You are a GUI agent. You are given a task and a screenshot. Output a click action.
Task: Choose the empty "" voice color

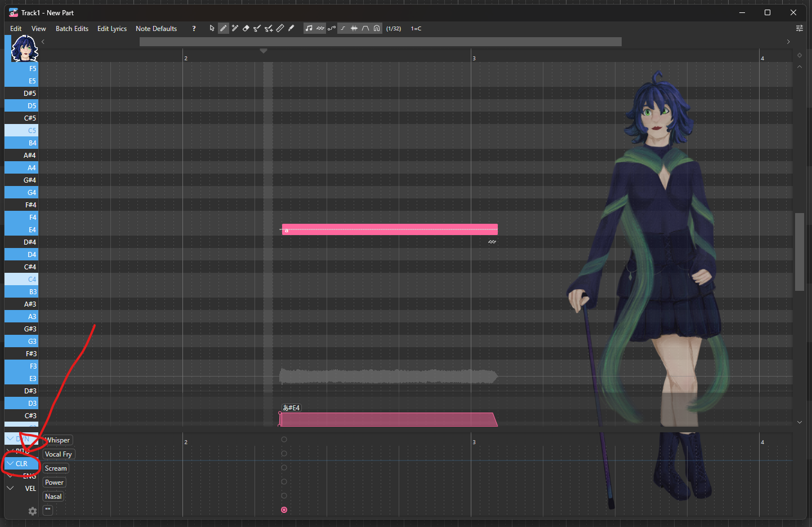pos(48,511)
